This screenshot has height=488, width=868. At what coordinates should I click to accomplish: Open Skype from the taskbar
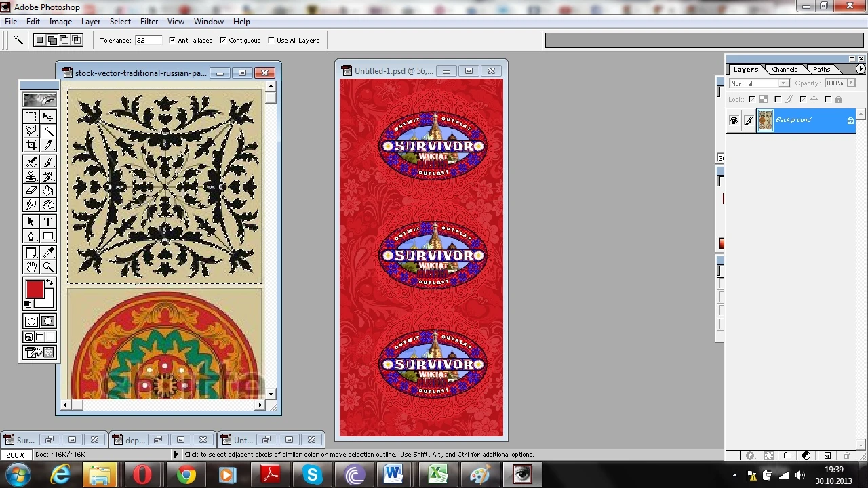coord(313,475)
